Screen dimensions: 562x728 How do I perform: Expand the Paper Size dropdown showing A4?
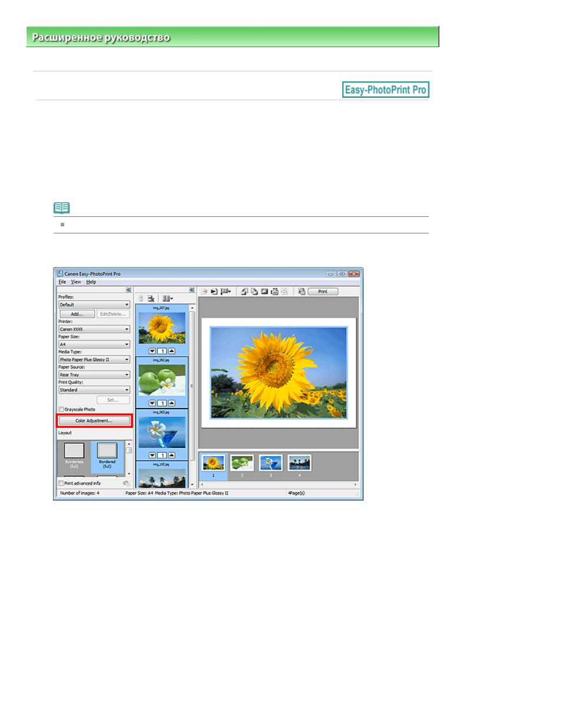(x=94, y=344)
